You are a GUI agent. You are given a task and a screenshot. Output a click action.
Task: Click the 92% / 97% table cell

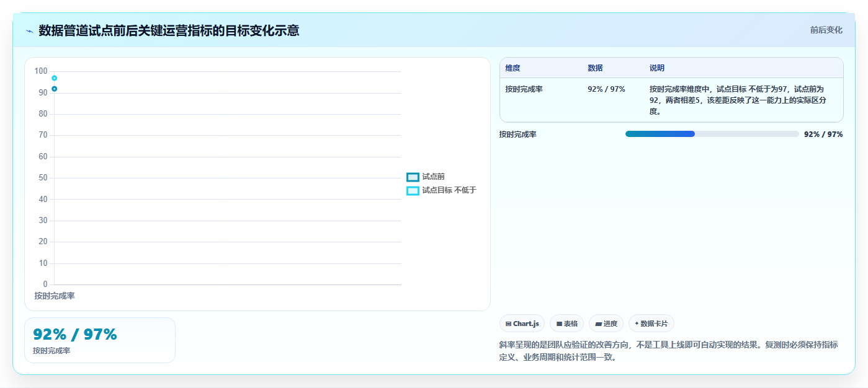(x=606, y=89)
